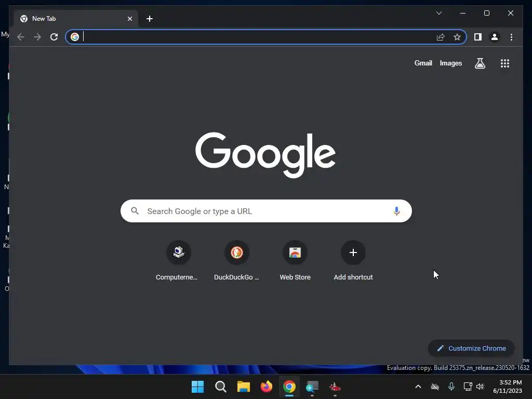Open the DuckDuckGo shortcut
532x399 pixels.
236,261
